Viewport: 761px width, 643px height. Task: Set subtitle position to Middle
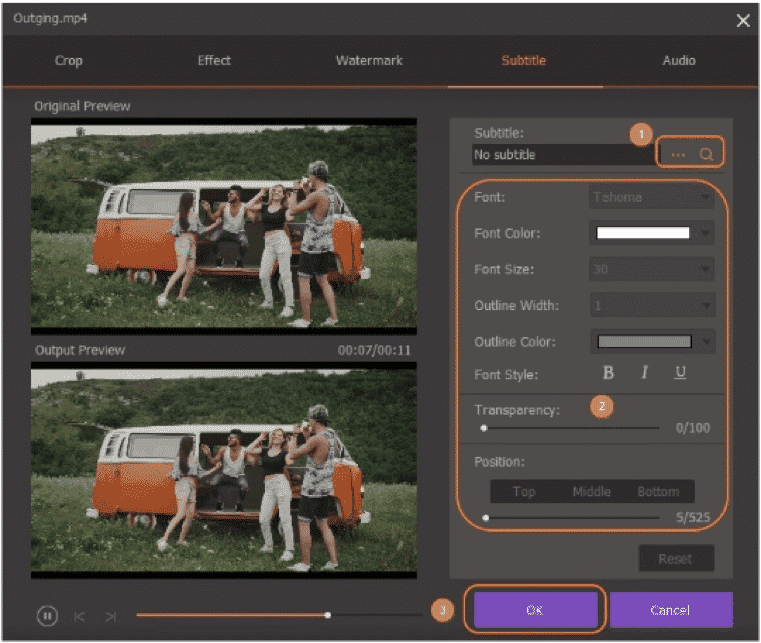pos(592,492)
